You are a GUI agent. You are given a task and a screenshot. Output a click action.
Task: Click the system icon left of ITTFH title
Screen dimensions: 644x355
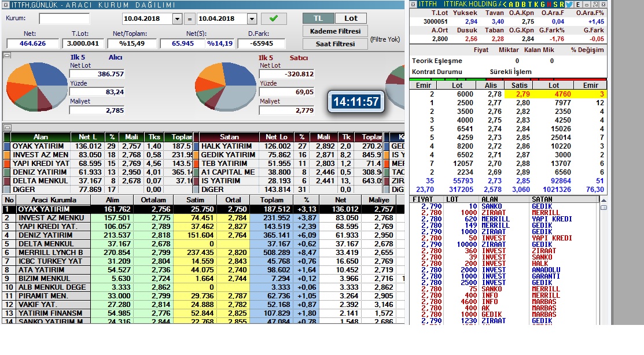point(413,5)
